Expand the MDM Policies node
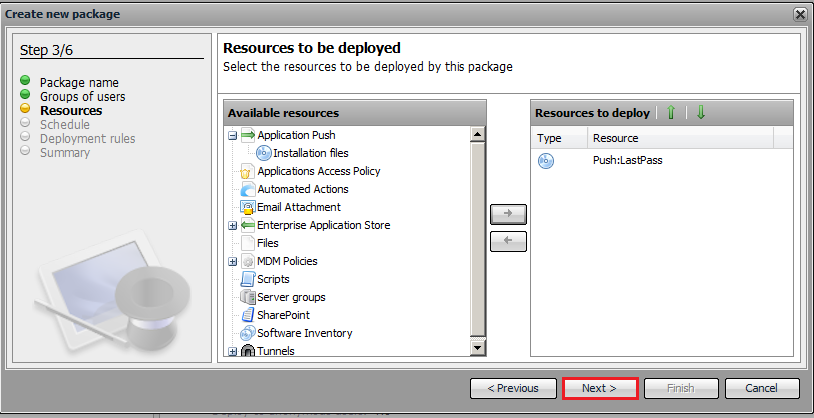814x418 pixels. (233, 261)
